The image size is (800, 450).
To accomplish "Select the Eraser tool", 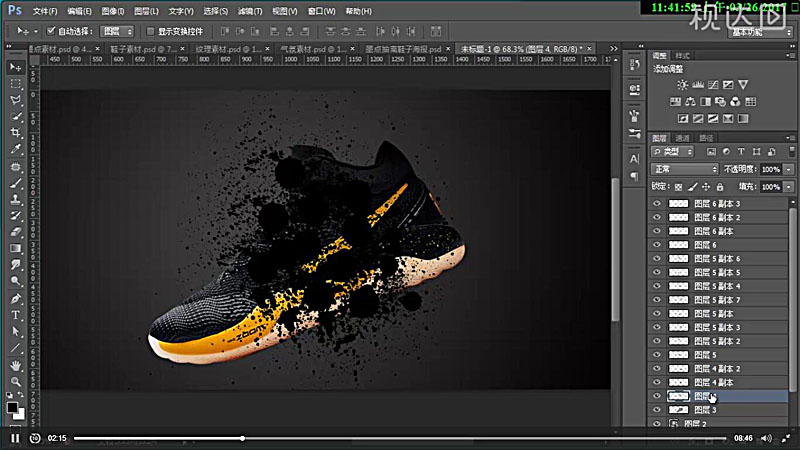I will (15, 232).
